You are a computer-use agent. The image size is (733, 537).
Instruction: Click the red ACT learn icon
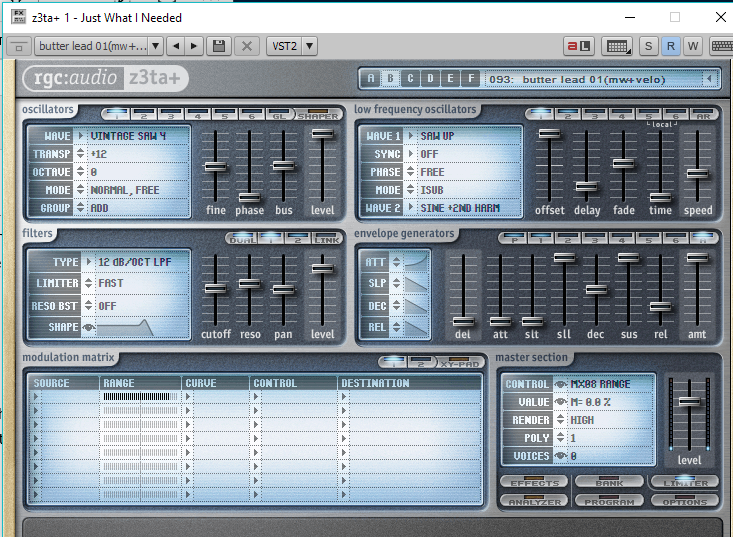click(579, 46)
